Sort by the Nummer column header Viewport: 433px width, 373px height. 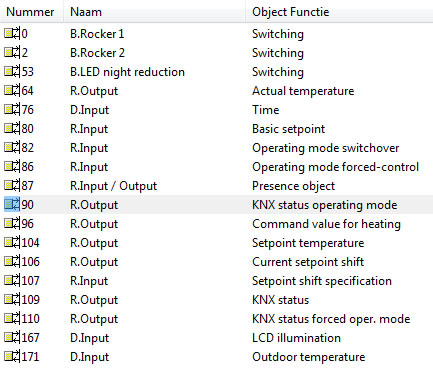click(x=32, y=12)
